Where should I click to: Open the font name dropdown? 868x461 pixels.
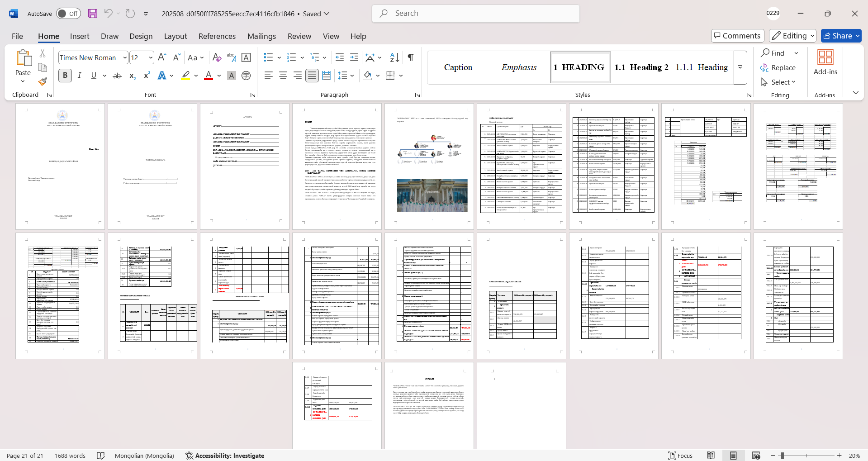[x=125, y=57]
